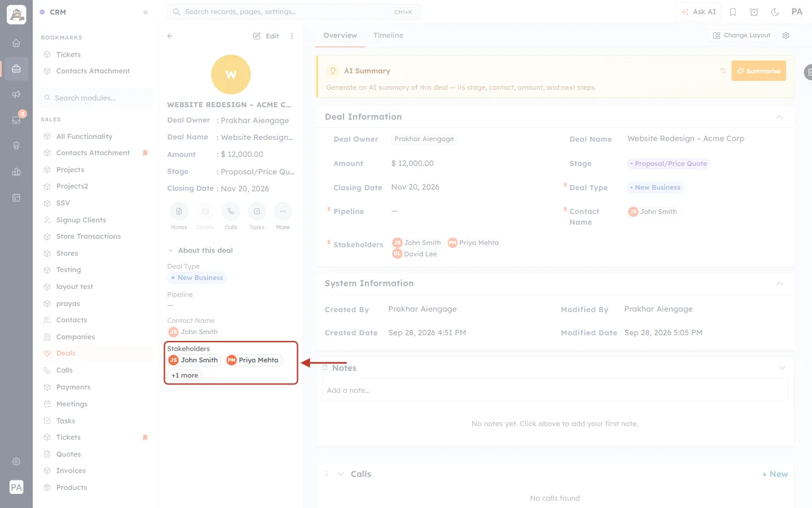Click the reminders clock icon in header
Image resolution: width=812 pixels, height=508 pixels.
754,12
